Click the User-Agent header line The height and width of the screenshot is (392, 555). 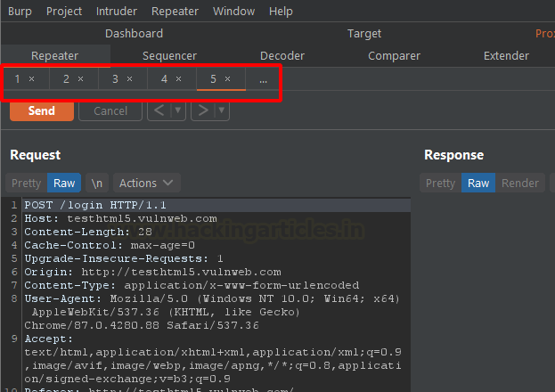(212, 298)
